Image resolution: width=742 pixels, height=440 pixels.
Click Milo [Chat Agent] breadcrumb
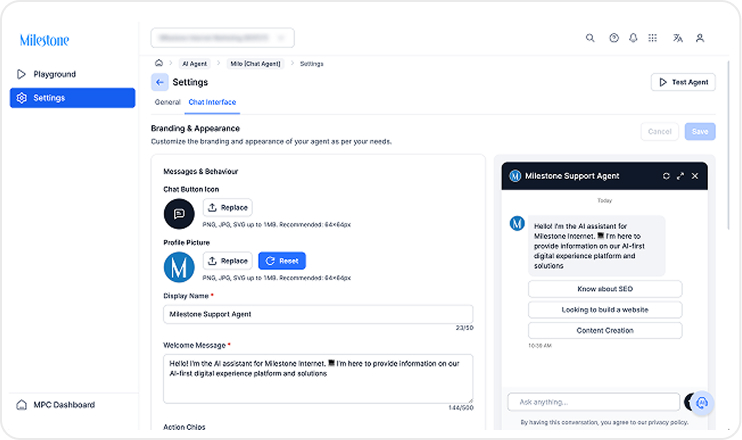coord(255,63)
